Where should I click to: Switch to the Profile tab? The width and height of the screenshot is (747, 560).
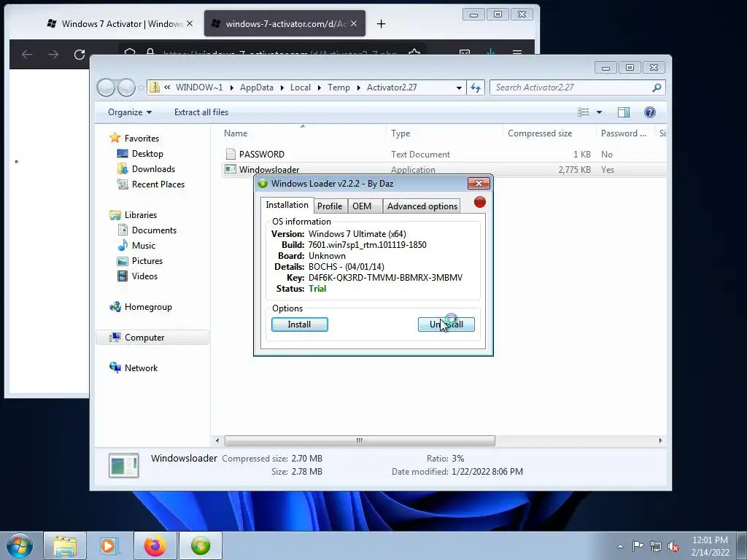tap(330, 206)
